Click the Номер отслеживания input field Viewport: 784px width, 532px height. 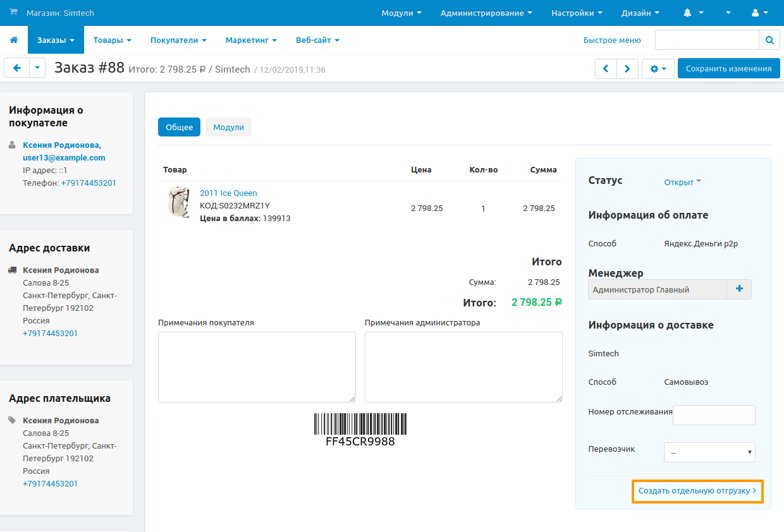[x=714, y=415]
